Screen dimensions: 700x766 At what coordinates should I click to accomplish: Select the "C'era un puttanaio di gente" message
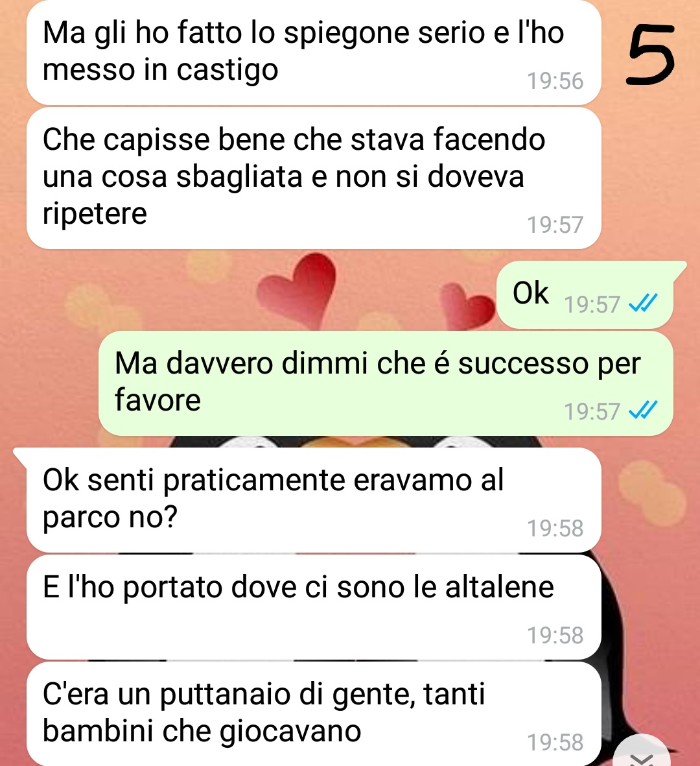[314, 714]
